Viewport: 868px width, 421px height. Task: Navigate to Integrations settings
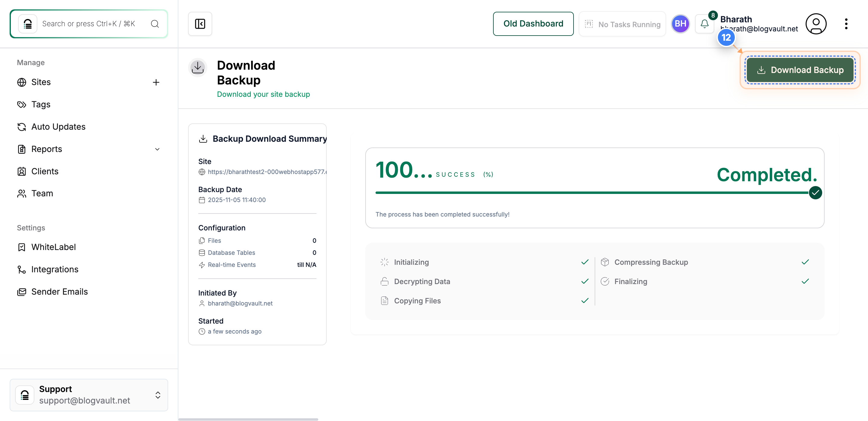click(x=55, y=269)
